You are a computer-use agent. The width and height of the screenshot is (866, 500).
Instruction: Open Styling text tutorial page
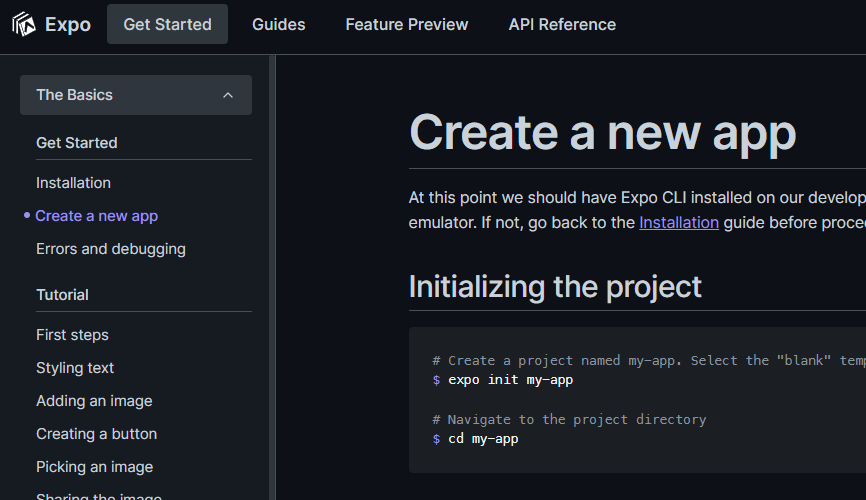(x=75, y=368)
